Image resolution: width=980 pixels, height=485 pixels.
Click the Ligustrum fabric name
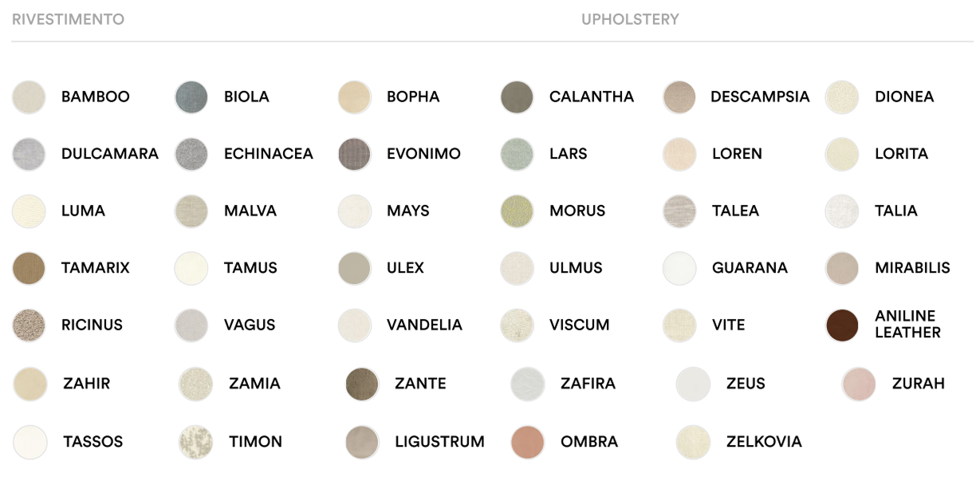(439, 442)
